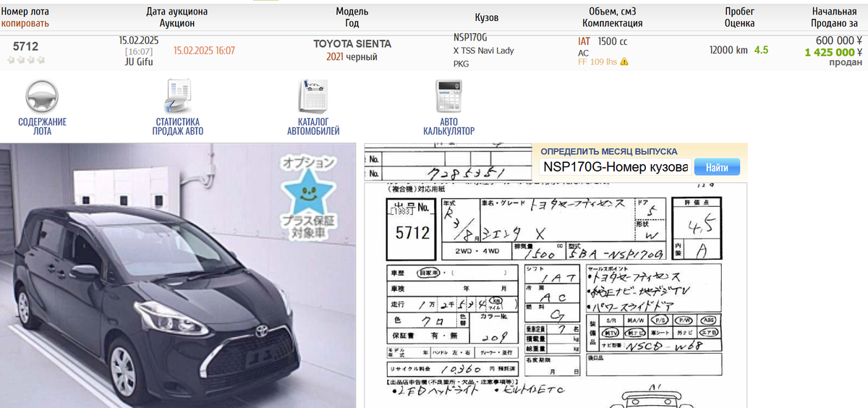Click the sold price 1 425 000 ¥
The height and width of the screenshot is (408, 868).
coord(833,52)
